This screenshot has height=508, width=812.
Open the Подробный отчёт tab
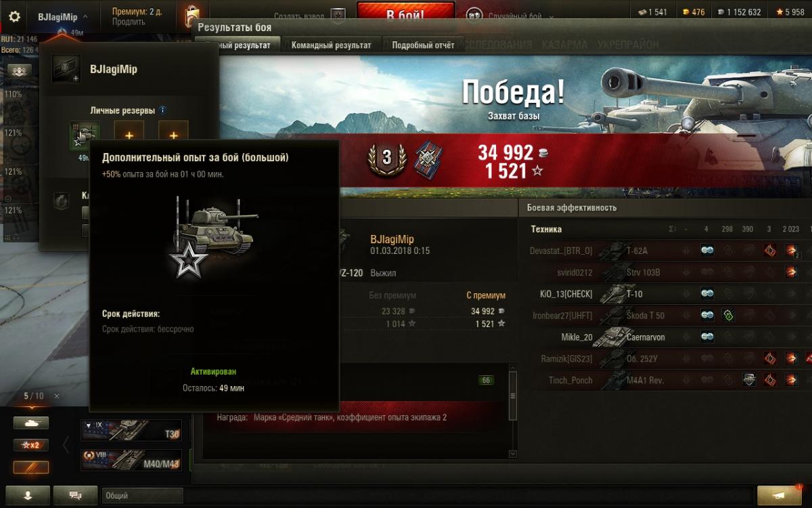point(423,45)
